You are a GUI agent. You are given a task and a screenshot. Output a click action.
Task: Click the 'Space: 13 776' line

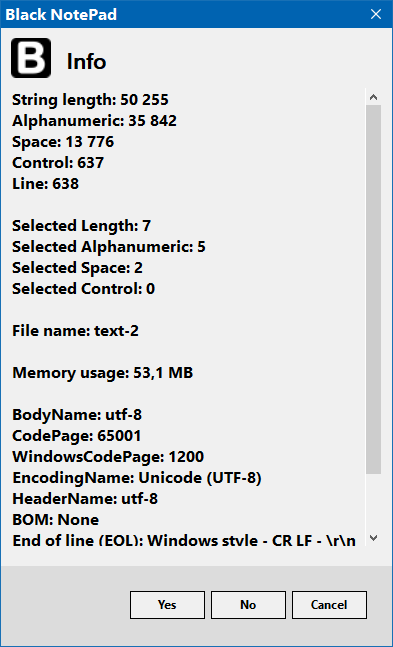coord(63,142)
